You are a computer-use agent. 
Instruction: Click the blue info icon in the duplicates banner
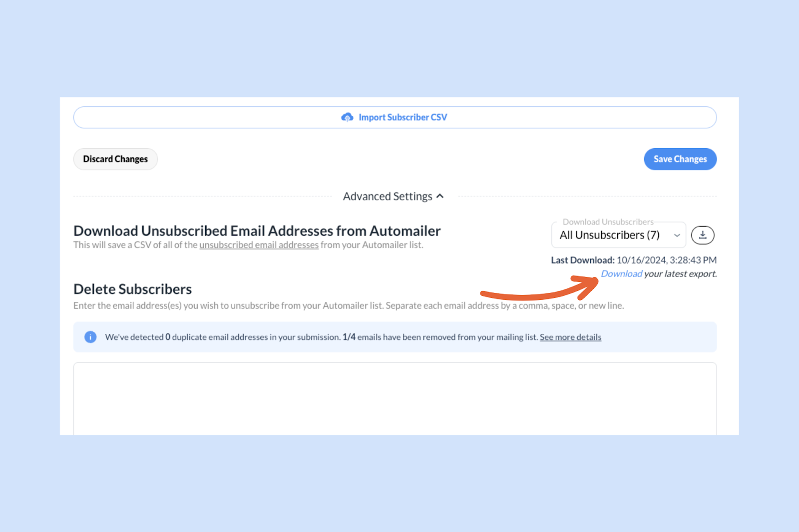pos(90,337)
